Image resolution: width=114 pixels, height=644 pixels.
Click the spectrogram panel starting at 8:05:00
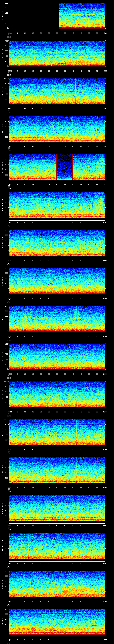pyautogui.click(x=57, y=53)
